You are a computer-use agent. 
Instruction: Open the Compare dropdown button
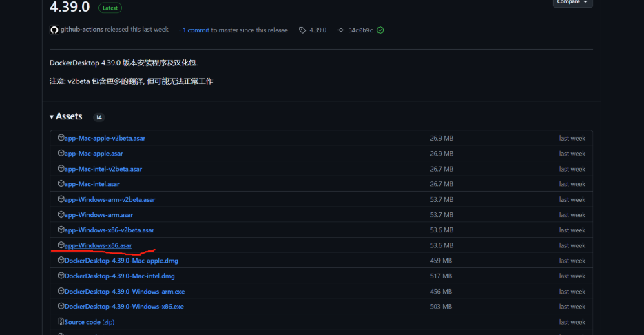(572, 2)
